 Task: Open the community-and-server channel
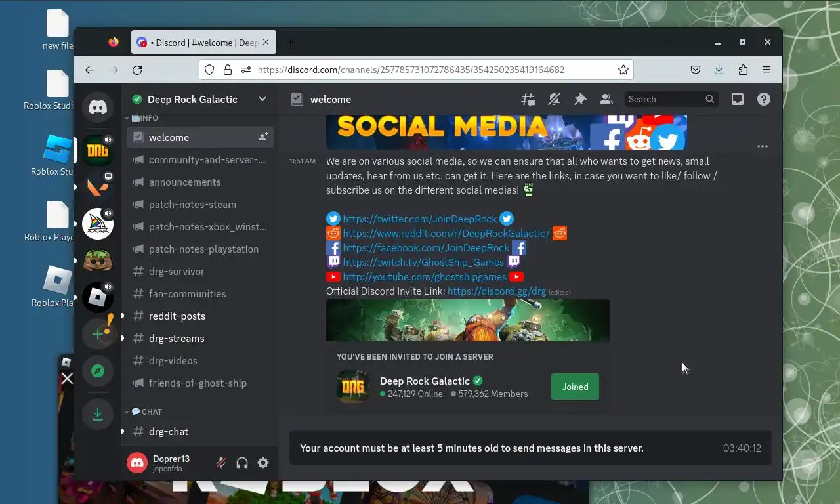[x=200, y=159]
